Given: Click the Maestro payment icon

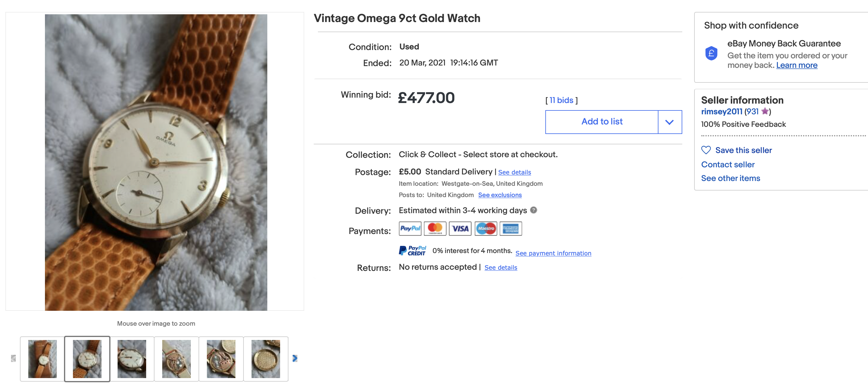Looking at the screenshot, I should (x=485, y=229).
